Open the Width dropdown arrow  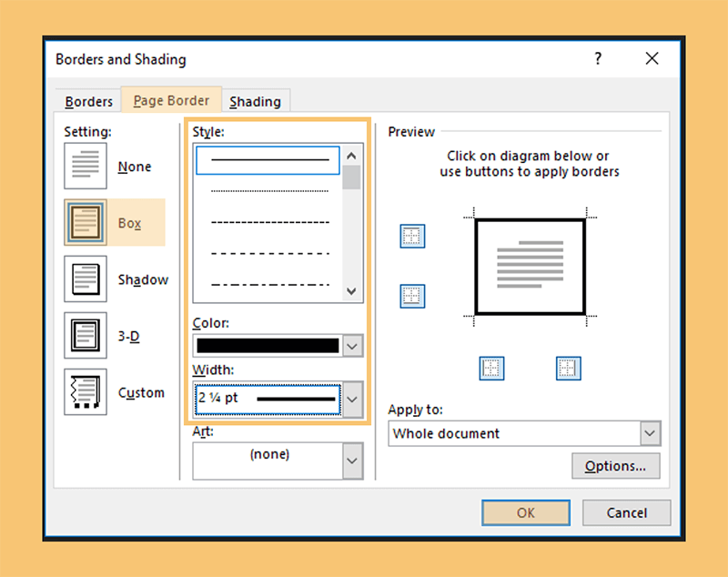[352, 400]
